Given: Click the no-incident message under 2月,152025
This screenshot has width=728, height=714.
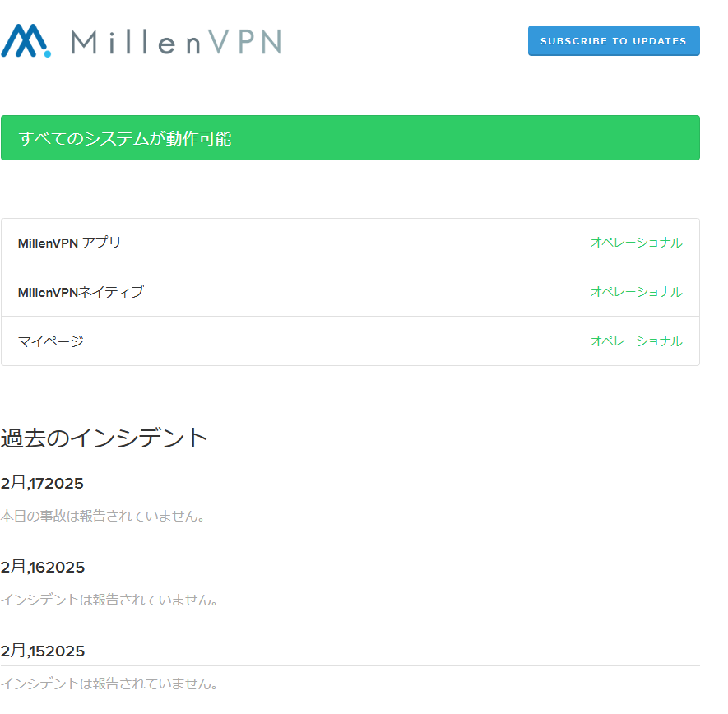Looking at the screenshot, I should (x=109, y=684).
